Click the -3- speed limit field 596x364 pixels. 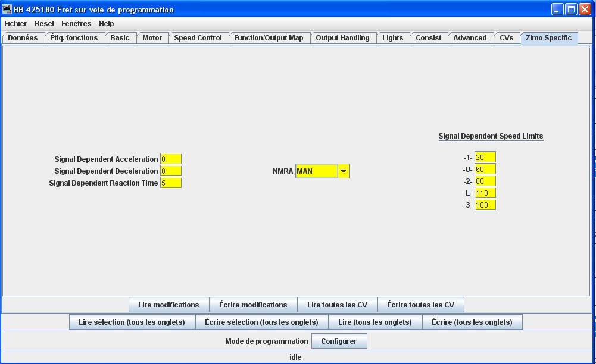485,205
